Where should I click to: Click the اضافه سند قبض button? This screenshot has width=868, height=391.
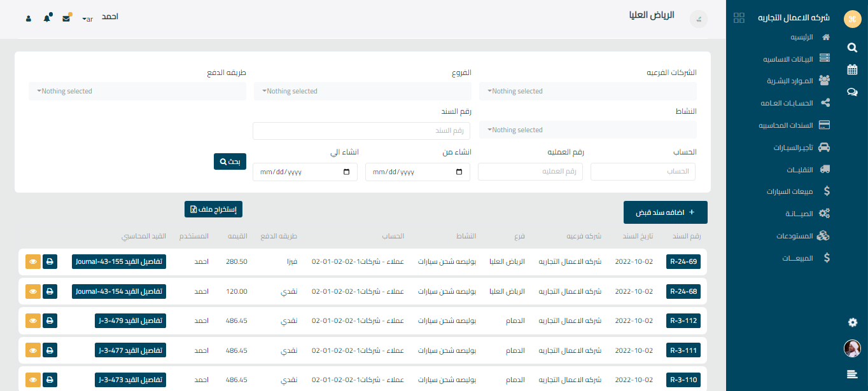click(x=665, y=212)
